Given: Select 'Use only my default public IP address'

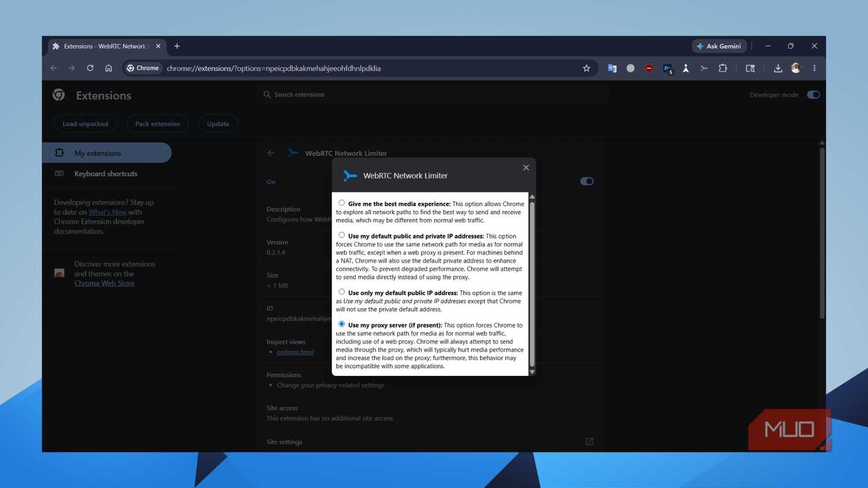Looking at the screenshot, I should [341, 292].
